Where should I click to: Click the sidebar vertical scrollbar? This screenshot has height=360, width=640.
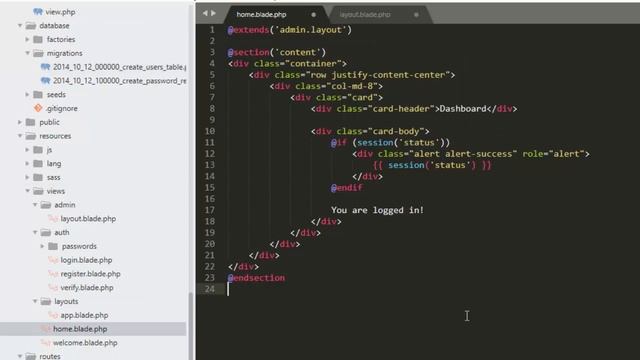190,326
